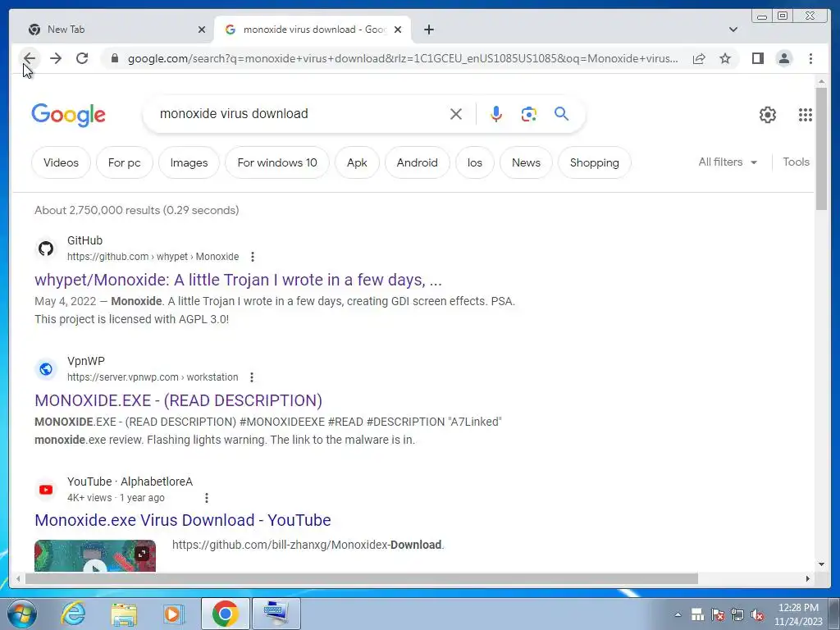Click the scroll right arrow

(x=808, y=578)
